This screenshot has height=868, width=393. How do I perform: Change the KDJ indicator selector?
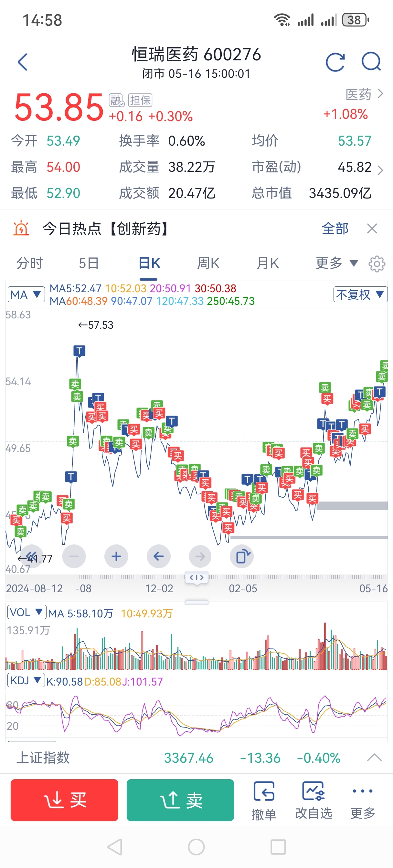pyautogui.click(x=26, y=680)
